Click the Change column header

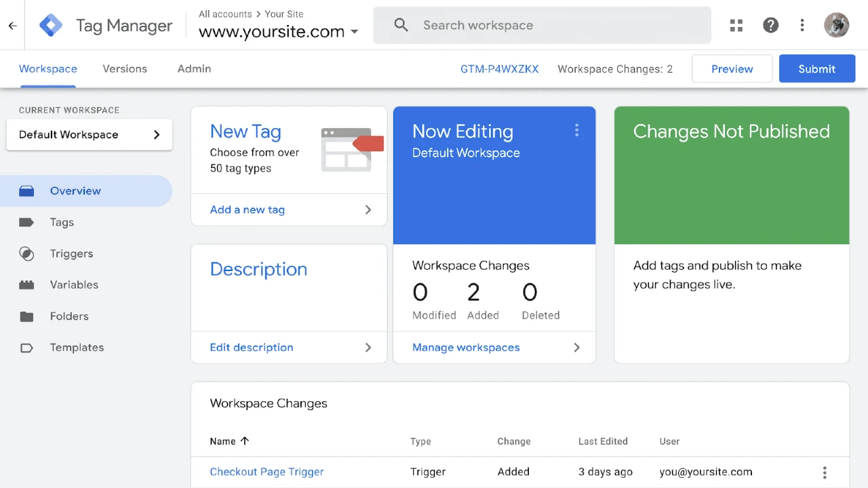pyautogui.click(x=513, y=441)
